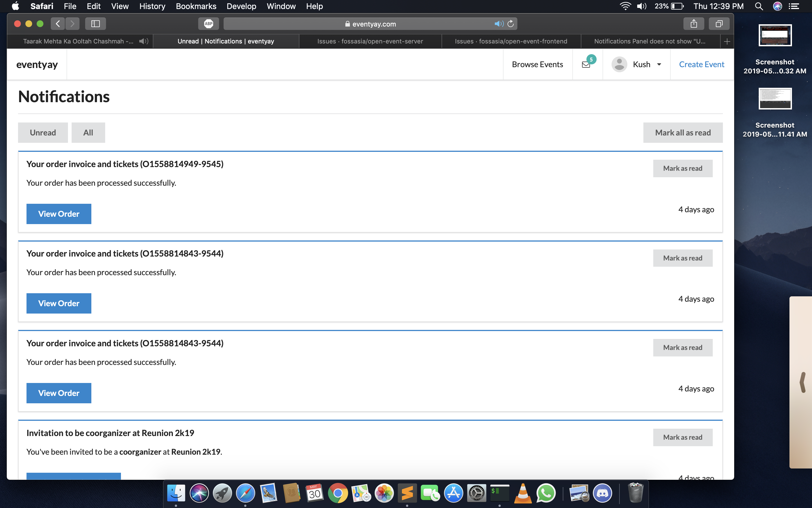Viewport: 812px width, 508px height.
Task: Open the Bookmarks menu
Action: tap(196, 6)
